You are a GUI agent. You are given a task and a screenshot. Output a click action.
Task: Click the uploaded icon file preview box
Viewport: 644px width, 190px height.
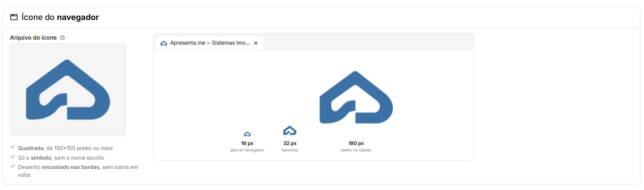68,90
